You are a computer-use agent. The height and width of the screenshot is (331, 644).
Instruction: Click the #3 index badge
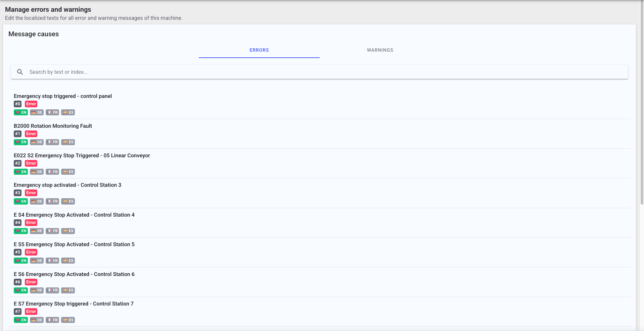18,193
